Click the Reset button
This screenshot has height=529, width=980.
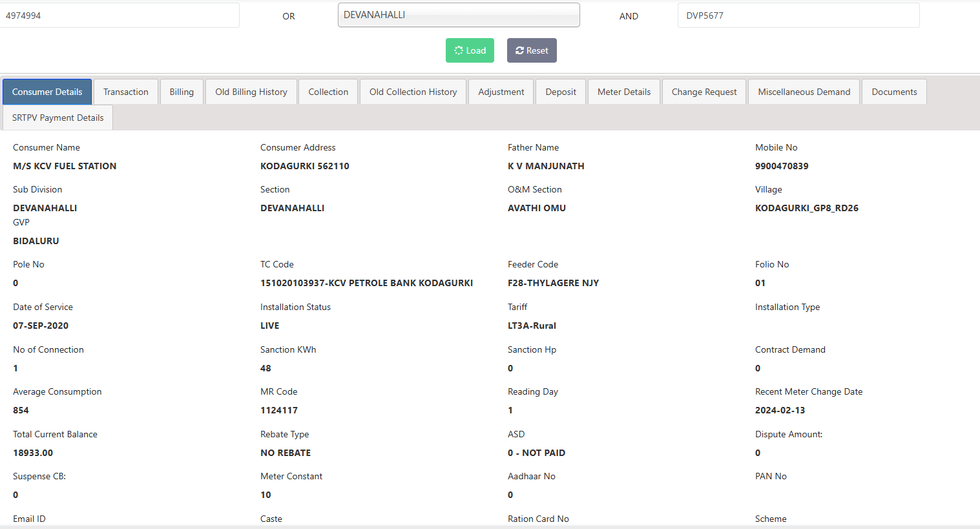(532, 50)
